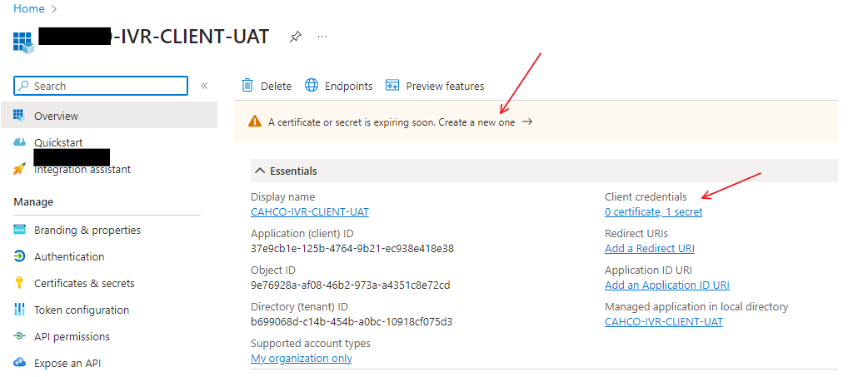Open Branding & properties
Image resolution: width=868 pixels, height=377 pixels.
point(87,230)
